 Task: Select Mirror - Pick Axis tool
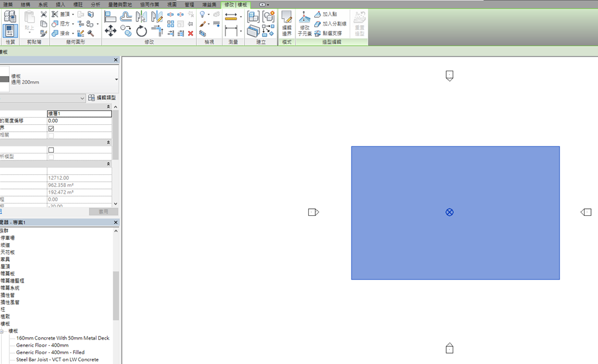pyautogui.click(x=141, y=16)
